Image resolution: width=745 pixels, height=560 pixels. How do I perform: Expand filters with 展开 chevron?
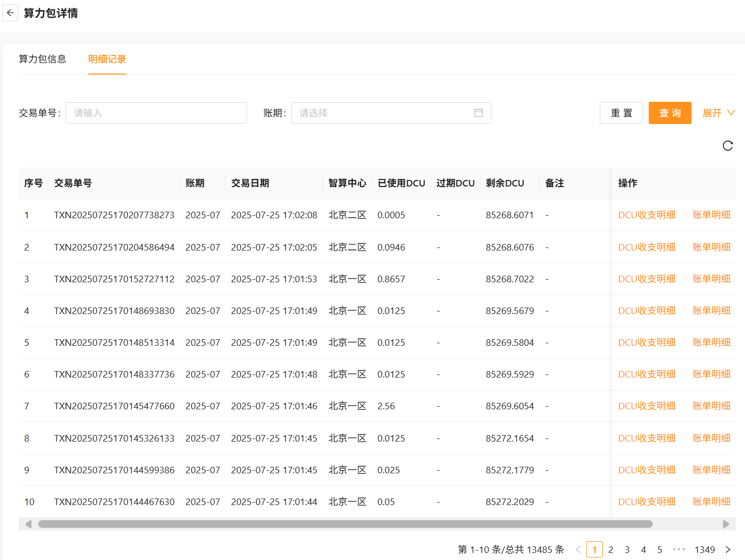(730, 113)
